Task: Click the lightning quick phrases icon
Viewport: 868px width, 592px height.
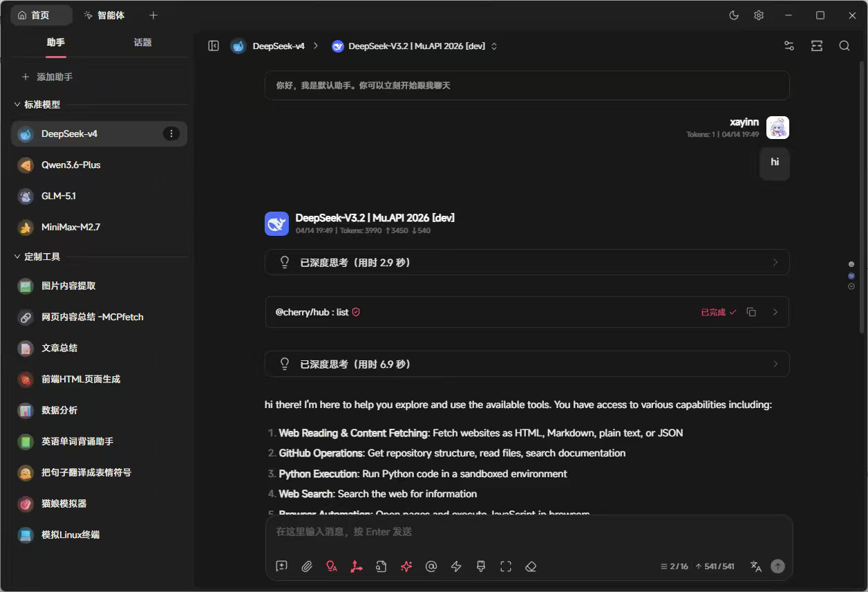Action: click(x=456, y=566)
